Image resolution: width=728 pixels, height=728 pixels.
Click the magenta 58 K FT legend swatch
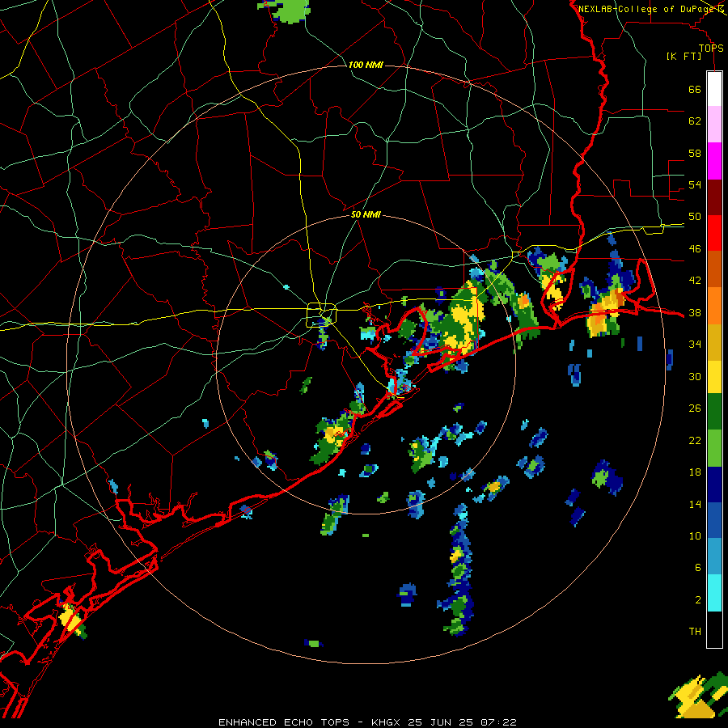click(714, 161)
